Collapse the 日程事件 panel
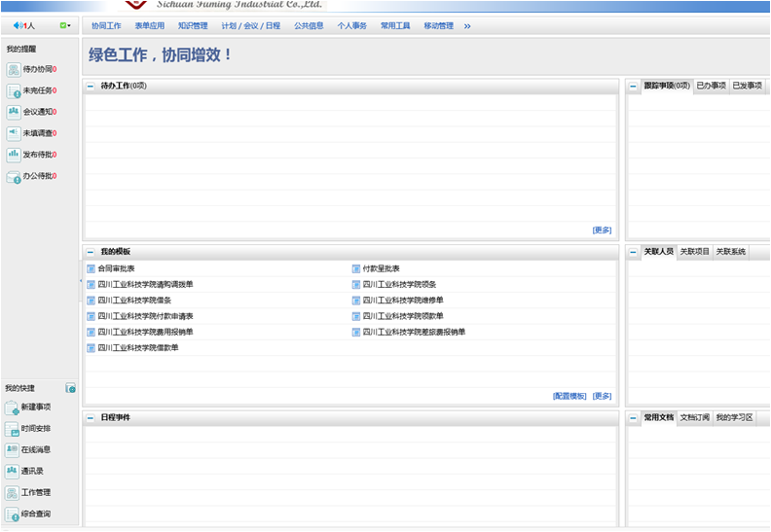This screenshot has width=771, height=532. 91,418
